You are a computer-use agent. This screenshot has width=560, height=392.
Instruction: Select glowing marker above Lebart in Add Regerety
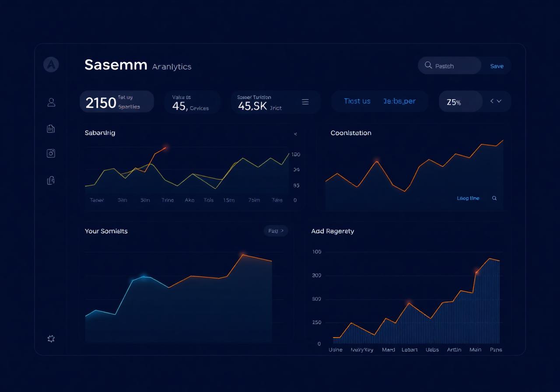coord(409,303)
